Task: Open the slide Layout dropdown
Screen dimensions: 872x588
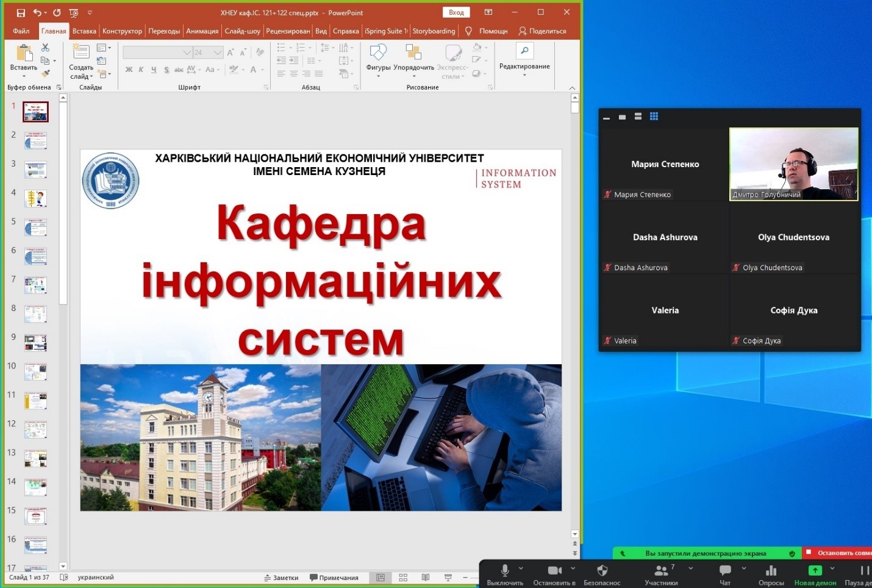Action: tap(104, 48)
